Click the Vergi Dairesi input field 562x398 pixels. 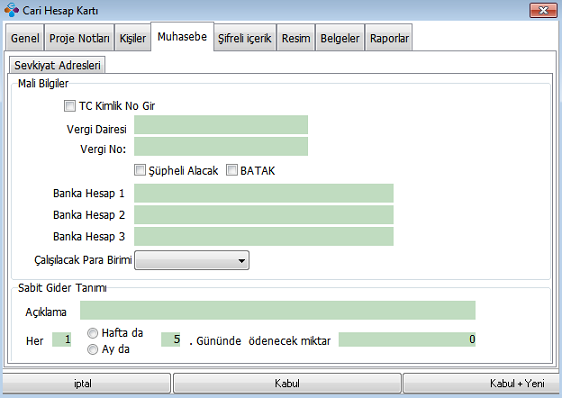coord(221,124)
